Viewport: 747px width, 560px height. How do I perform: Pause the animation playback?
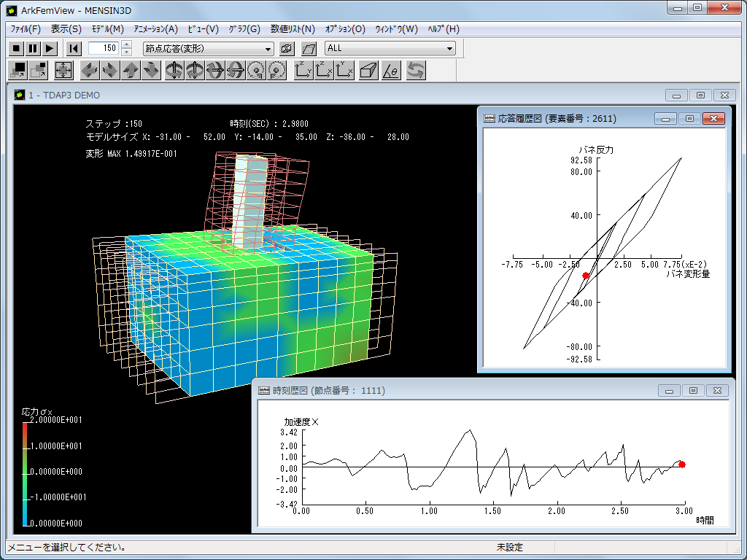33,48
